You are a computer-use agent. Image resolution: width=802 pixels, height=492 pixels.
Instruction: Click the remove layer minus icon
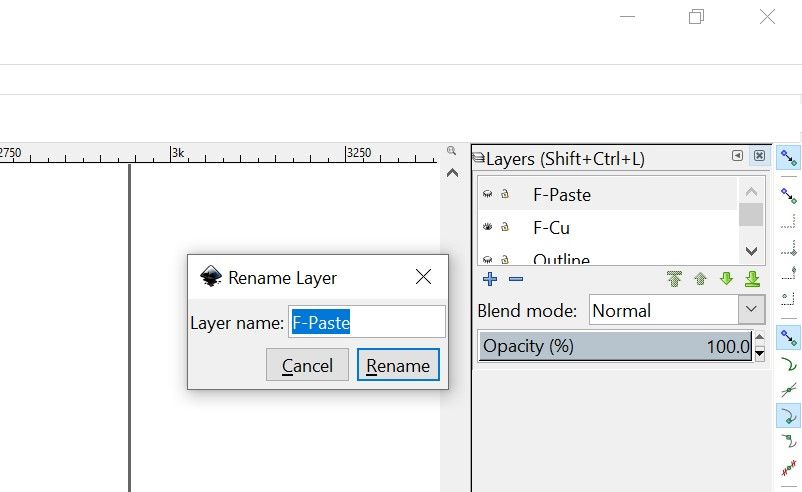[516, 279]
